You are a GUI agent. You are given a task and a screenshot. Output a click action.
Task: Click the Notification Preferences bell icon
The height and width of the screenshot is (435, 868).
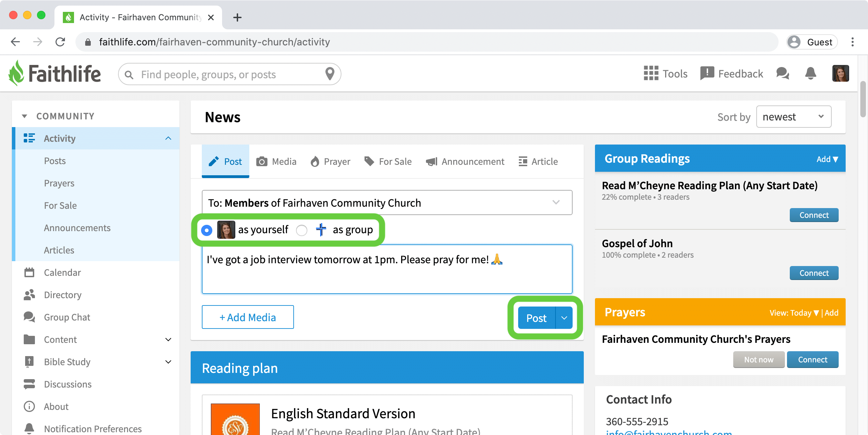click(29, 428)
